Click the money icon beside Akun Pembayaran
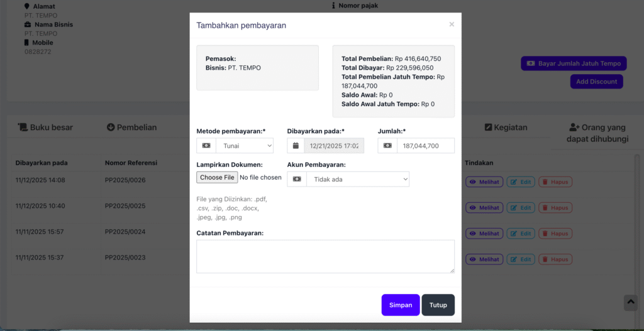Screen dimensions: 644x331 point(297,179)
